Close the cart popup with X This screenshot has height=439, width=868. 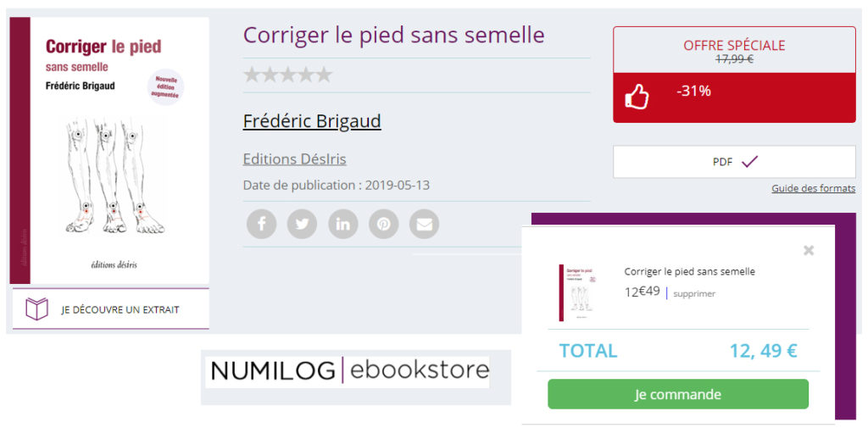(809, 250)
